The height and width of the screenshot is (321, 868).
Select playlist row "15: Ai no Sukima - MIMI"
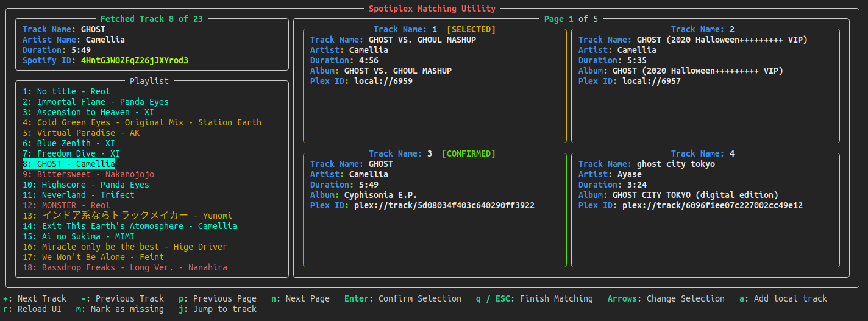(79, 236)
